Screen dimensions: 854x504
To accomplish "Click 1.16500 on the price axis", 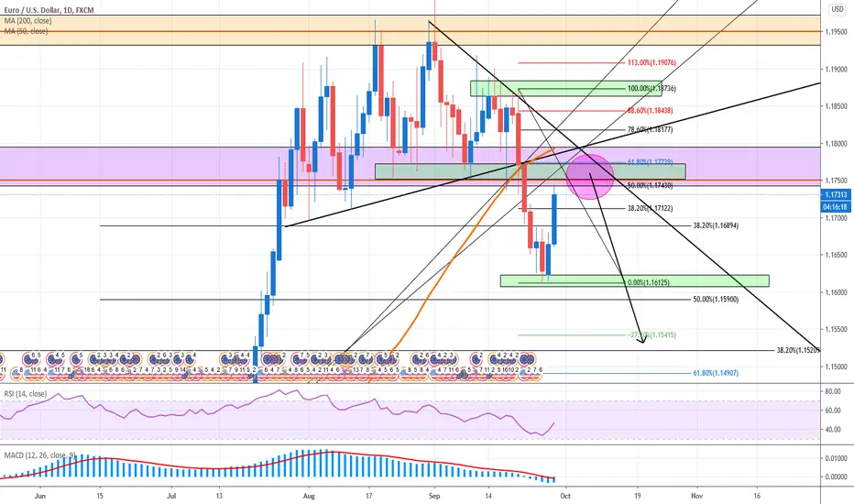I will pyautogui.click(x=836, y=255).
